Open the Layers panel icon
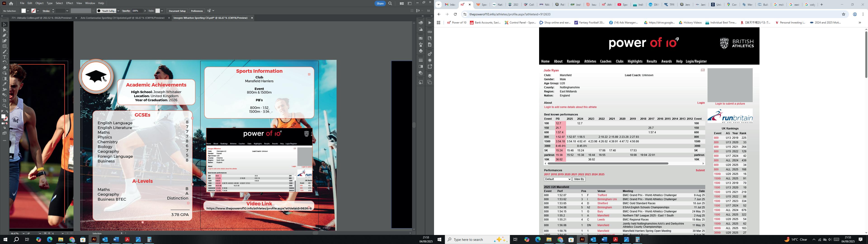 (430, 76)
